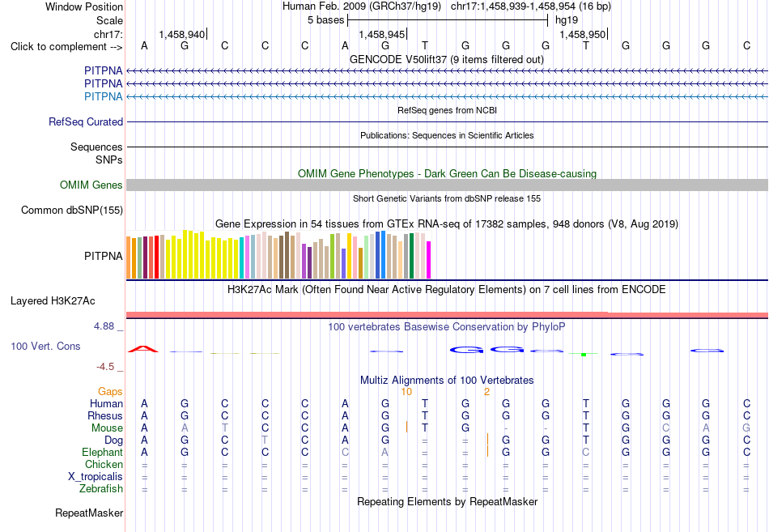The width and height of the screenshot is (769, 532).
Task: Click the Chicken alignment row label
Action: click(104, 465)
